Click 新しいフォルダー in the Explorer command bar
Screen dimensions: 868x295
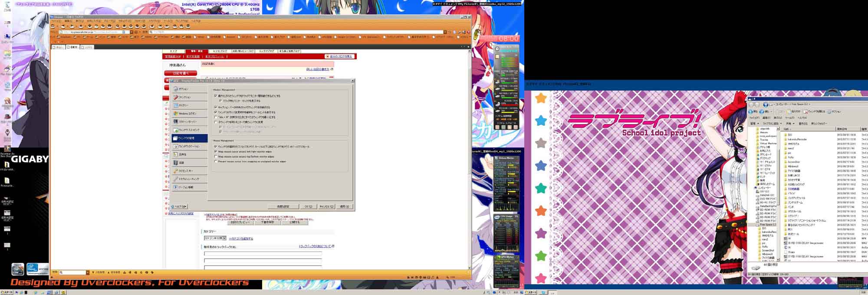[819, 123]
